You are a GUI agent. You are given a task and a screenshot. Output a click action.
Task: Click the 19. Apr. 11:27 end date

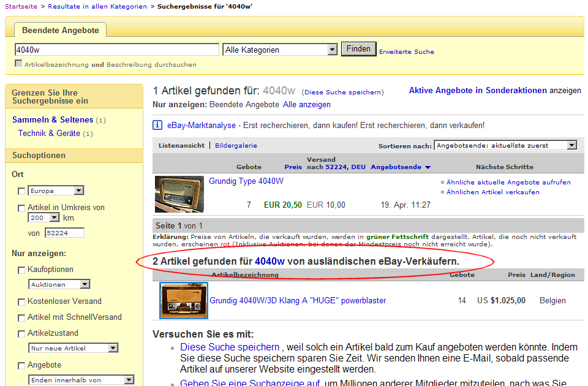coord(405,205)
